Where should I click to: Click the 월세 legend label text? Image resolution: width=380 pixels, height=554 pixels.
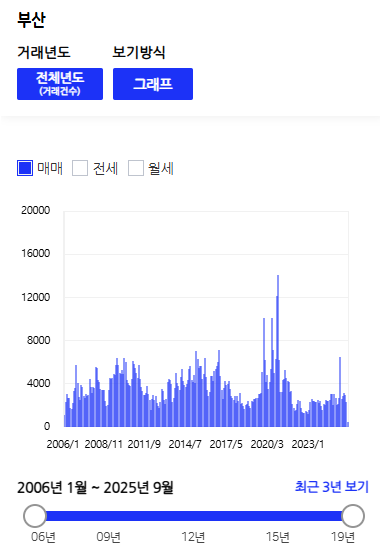point(161,168)
